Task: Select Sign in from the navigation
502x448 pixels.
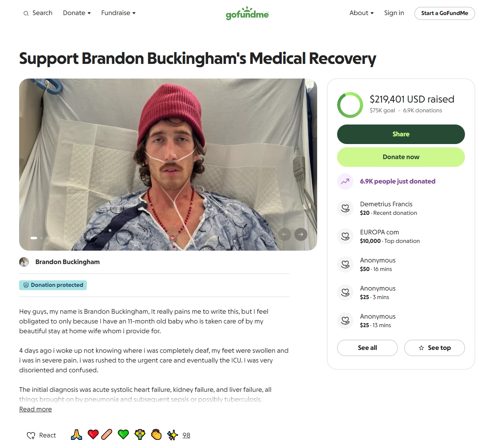Action: point(394,13)
